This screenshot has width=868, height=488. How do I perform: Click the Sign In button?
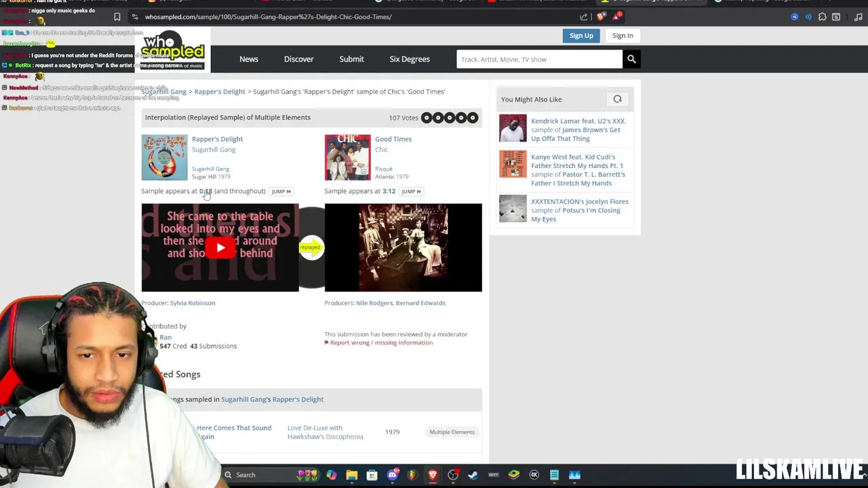click(x=623, y=35)
